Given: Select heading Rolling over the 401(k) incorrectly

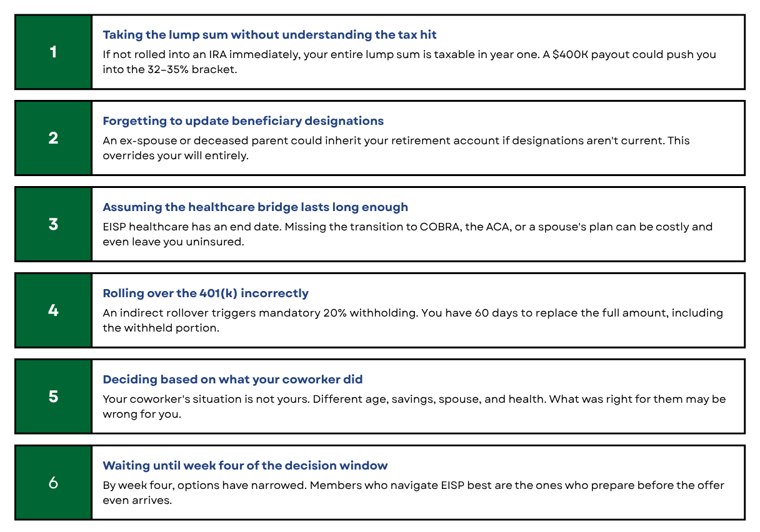Looking at the screenshot, I should pos(206,293).
